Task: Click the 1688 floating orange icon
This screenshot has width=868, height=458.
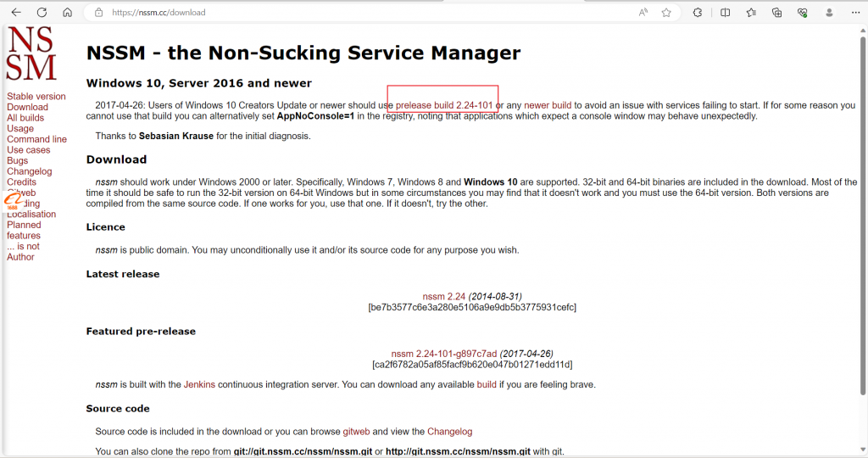Action: click(12, 201)
